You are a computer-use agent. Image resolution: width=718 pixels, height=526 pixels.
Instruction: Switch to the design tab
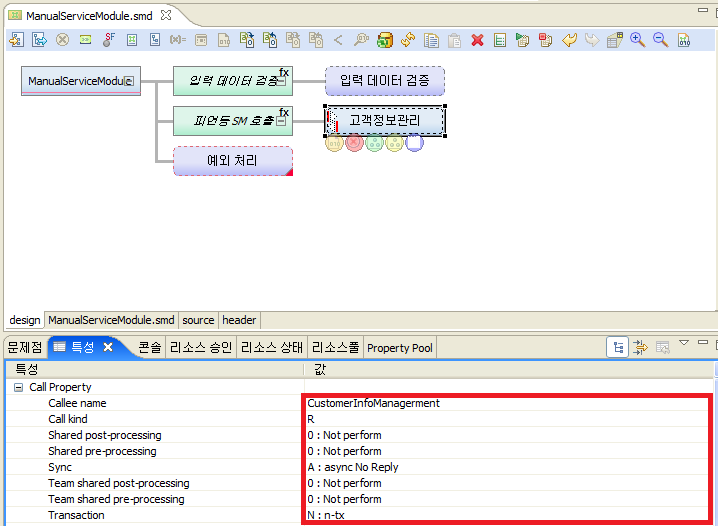(x=25, y=320)
